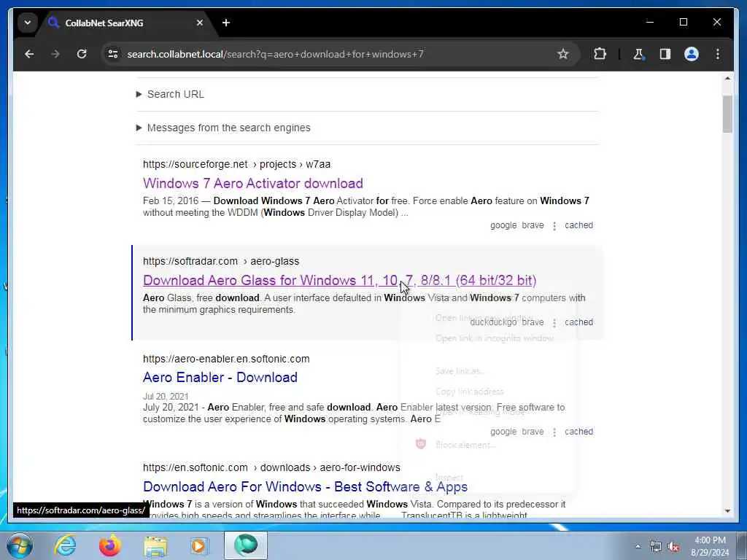Open the profile avatar menu
This screenshot has height=560, width=747.
(692, 54)
